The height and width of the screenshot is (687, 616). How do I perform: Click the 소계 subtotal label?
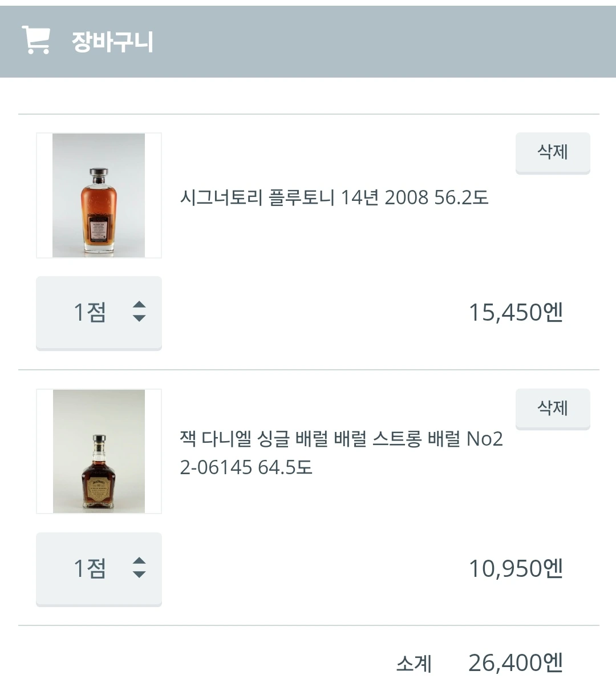414,664
